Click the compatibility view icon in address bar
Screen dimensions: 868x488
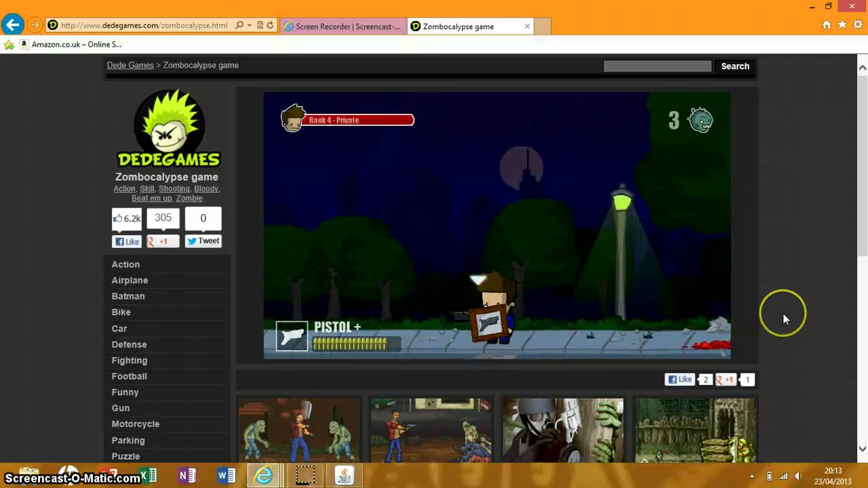coord(260,26)
